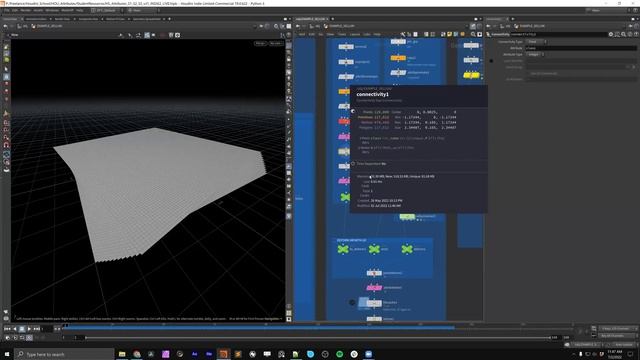The width and height of the screenshot is (640, 360).
Task: Click the EXAMPLE_VELLUM path segment in scene view
Action: [47, 26]
